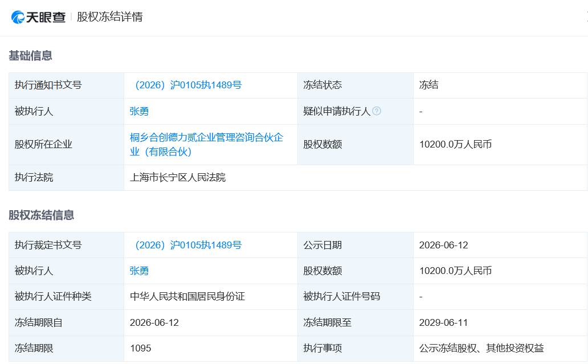588x364 pixels.
Task: Click the 股权冻结信息 section heading
Action: (x=41, y=215)
